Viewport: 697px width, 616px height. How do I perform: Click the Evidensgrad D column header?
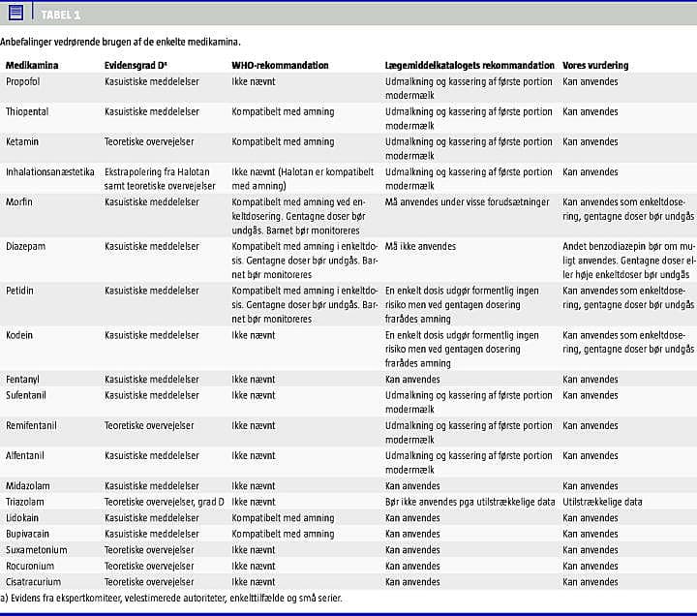pyautogui.click(x=139, y=66)
